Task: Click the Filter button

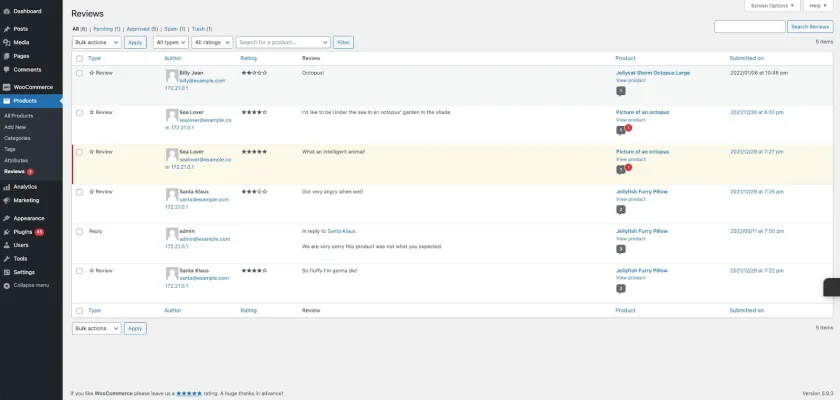Action: click(x=343, y=42)
